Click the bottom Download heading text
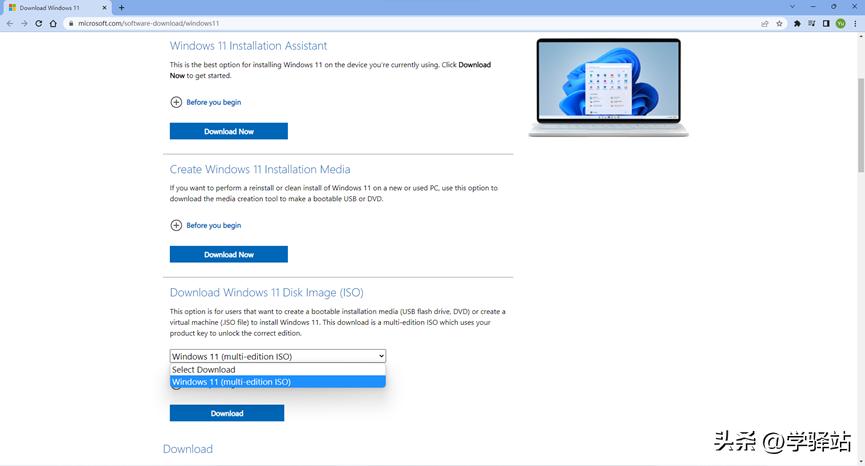 click(188, 449)
